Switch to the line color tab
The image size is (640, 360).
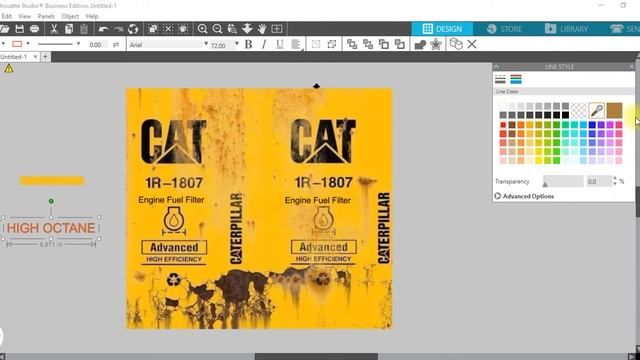pyautogui.click(x=516, y=79)
